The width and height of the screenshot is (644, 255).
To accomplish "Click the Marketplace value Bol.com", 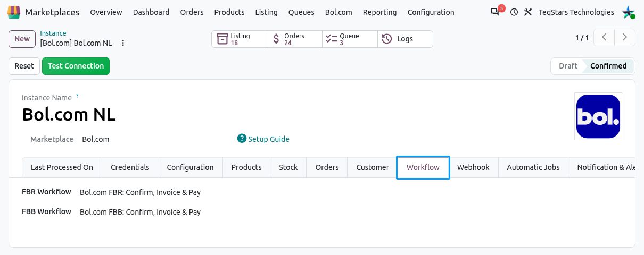I will point(96,139).
